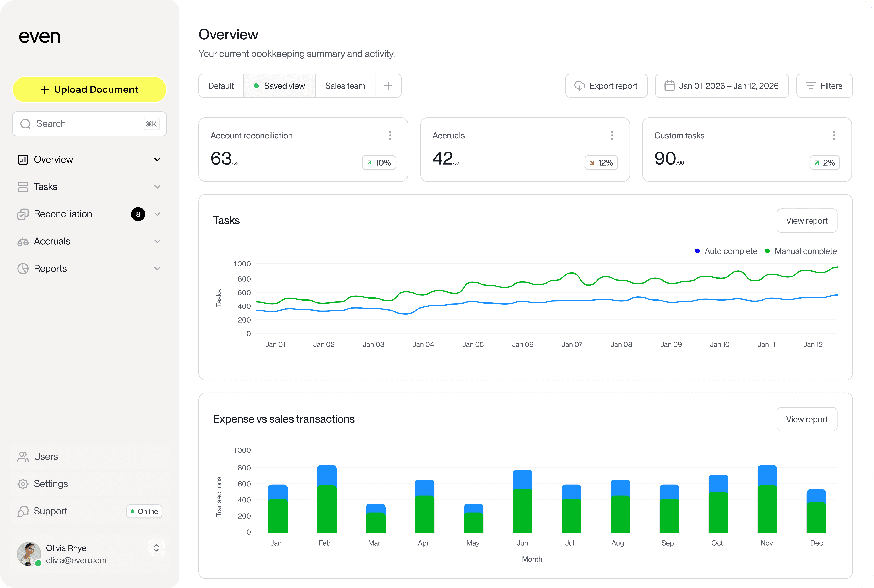
Task: Click the Export report download icon
Action: (x=580, y=86)
